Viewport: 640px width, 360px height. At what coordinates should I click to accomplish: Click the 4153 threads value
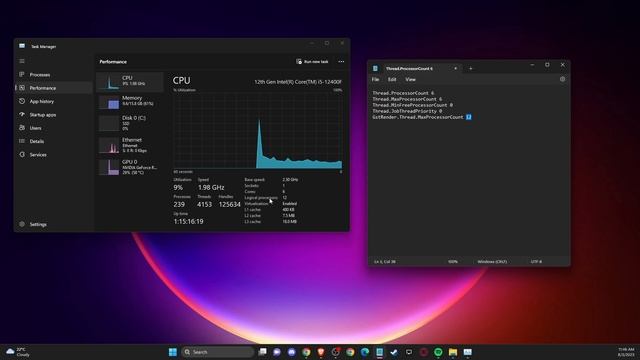click(204, 204)
